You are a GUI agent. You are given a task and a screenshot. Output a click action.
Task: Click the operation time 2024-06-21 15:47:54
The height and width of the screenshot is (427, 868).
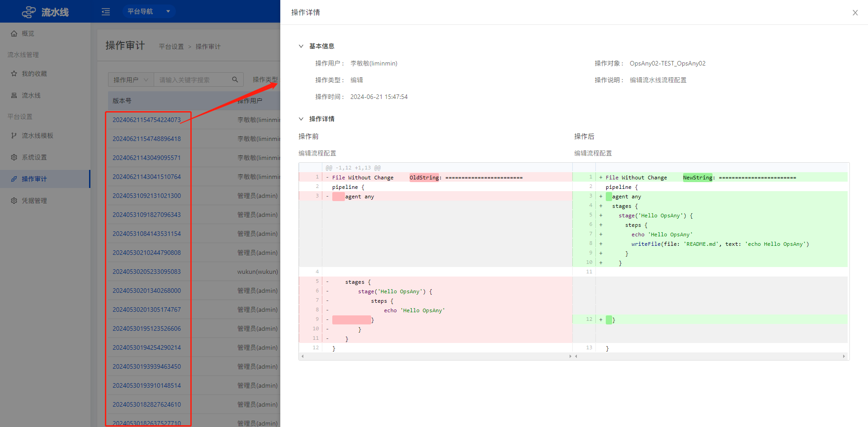pyautogui.click(x=379, y=97)
